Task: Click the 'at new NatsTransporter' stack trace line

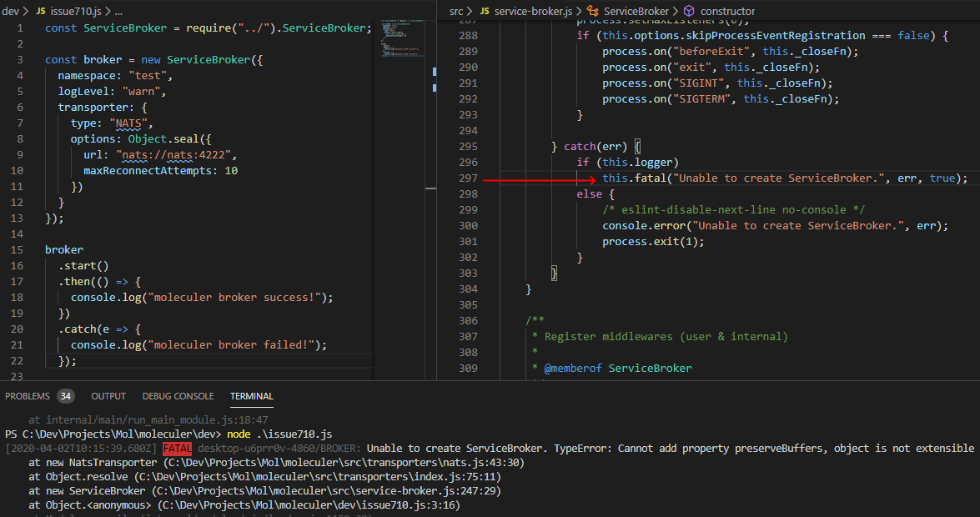Action: [276, 463]
